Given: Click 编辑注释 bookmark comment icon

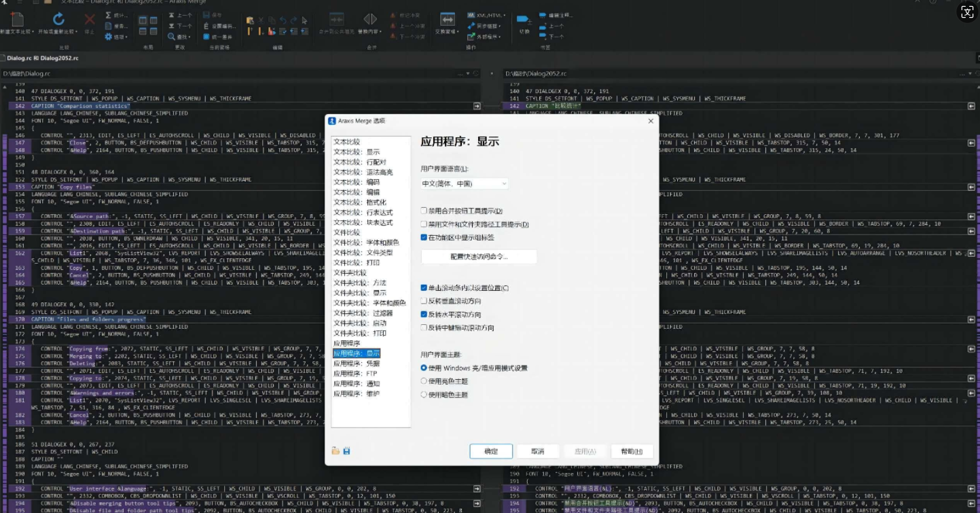Looking at the screenshot, I should tap(543, 15).
